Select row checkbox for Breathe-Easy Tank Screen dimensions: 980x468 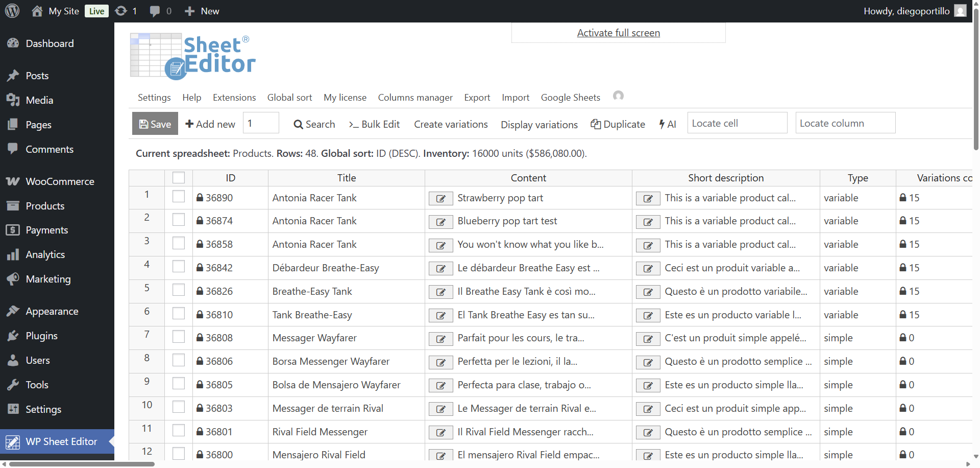pos(179,290)
